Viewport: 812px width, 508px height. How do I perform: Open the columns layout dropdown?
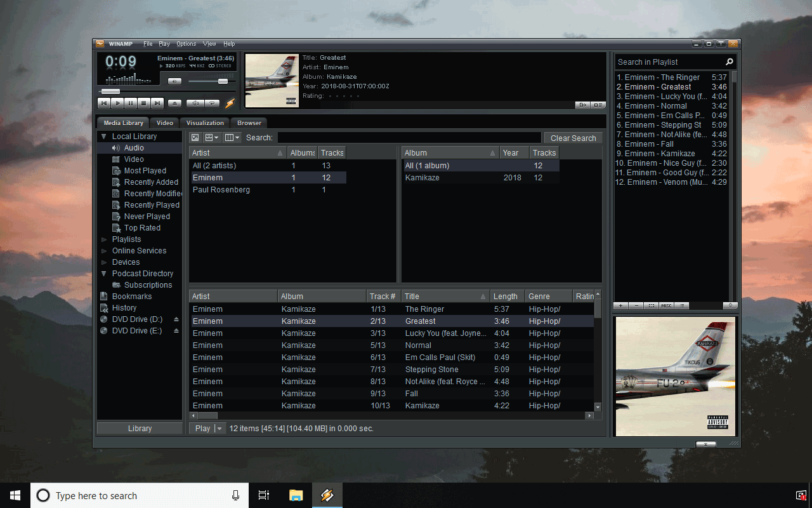pyautogui.click(x=232, y=138)
